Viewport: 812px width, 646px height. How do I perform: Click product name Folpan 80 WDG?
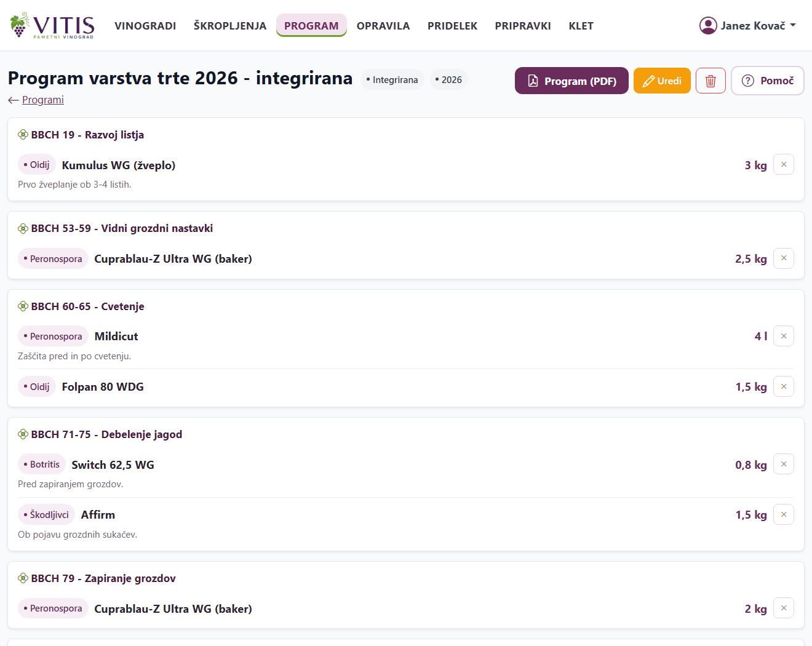pos(103,387)
